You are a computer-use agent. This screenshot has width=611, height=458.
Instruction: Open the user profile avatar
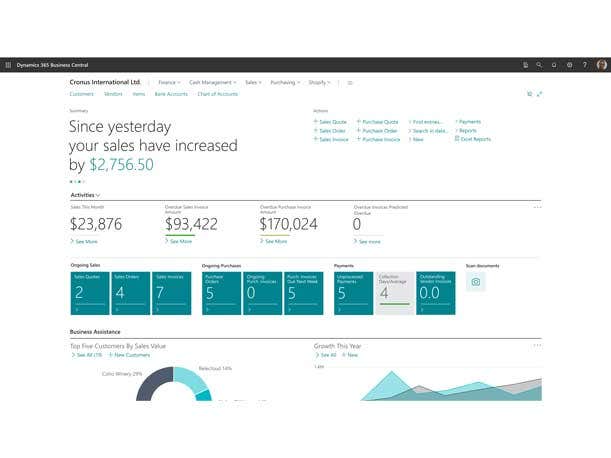point(602,65)
